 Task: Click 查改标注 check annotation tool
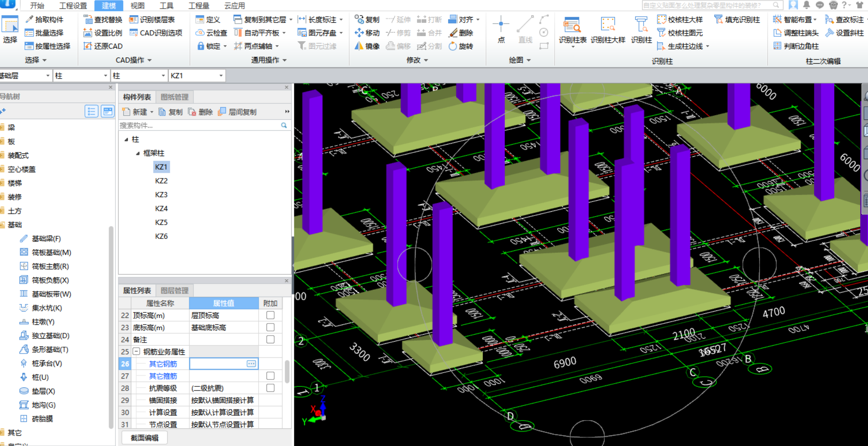tap(844, 19)
